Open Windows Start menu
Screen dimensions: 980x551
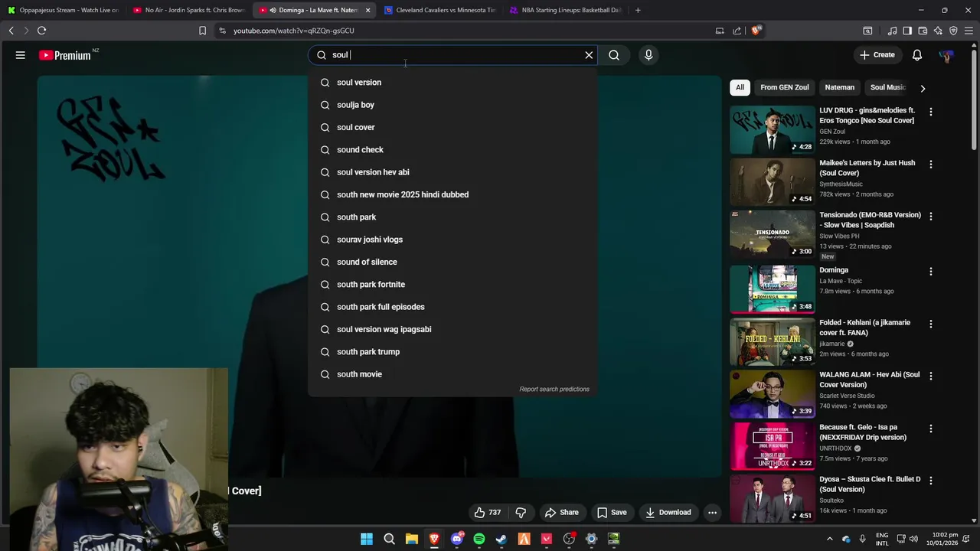click(x=367, y=539)
